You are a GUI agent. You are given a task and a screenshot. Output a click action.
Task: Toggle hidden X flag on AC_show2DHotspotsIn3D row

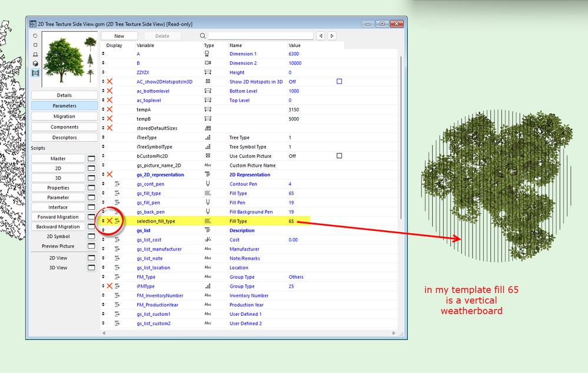(x=109, y=81)
